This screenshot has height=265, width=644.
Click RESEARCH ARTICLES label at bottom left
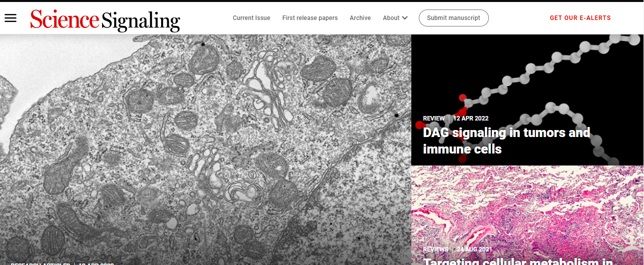point(40,263)
